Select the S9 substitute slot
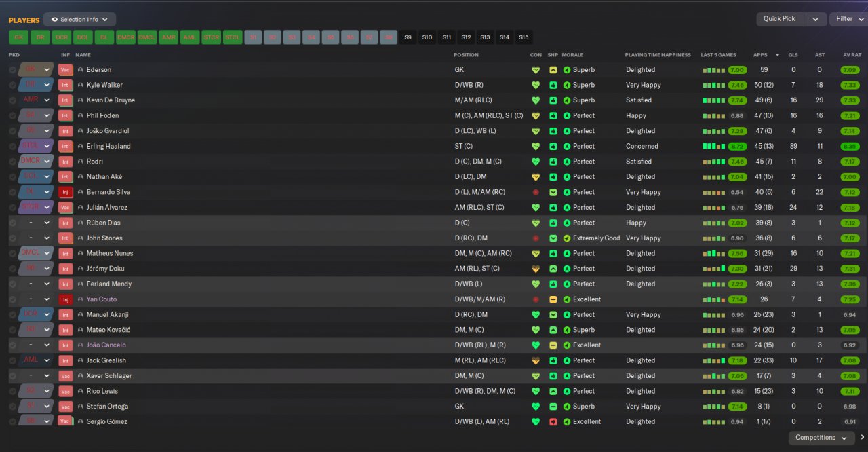This screenshot has height=452, width=868. coord(408,37)
